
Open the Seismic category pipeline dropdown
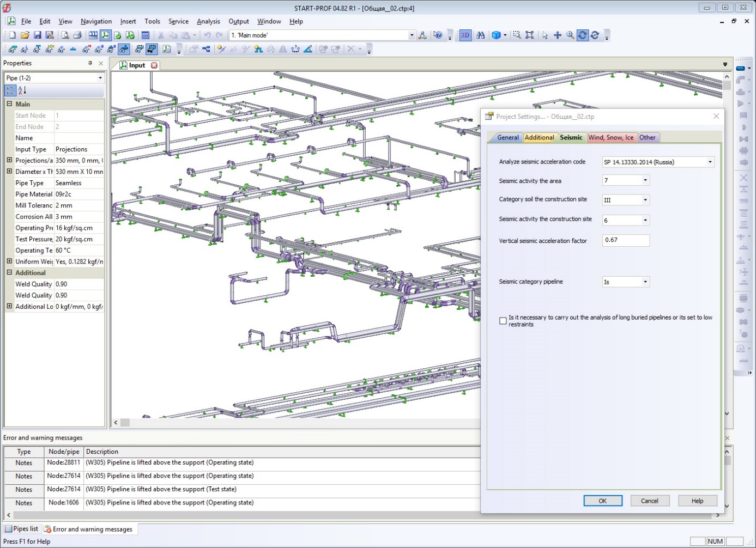(x=645, y=282)
